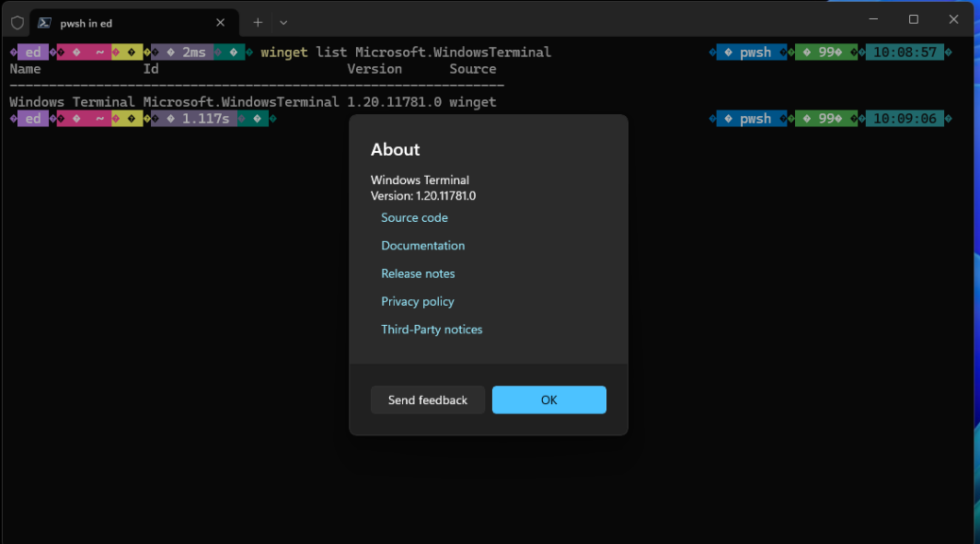Click the Send feedback button
This screenshot has width=980, height=544.
pyautogui.click(x=428, y=400)
